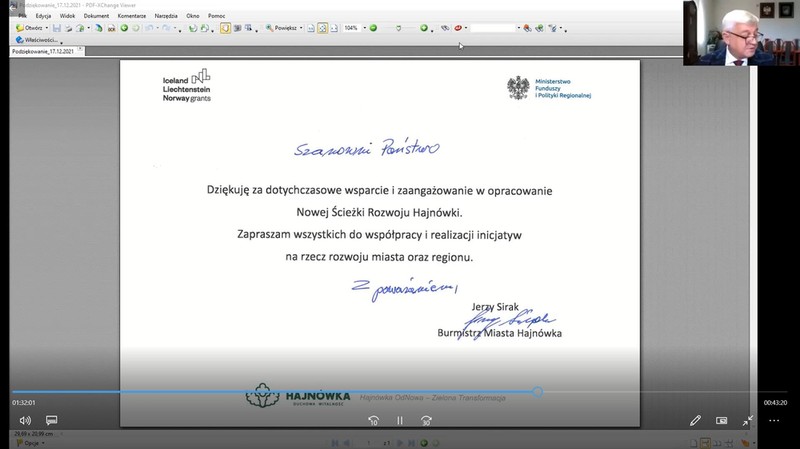Click the green zoom in button
800x449 pixels.
pyautogui.click(x=424, y=28)
